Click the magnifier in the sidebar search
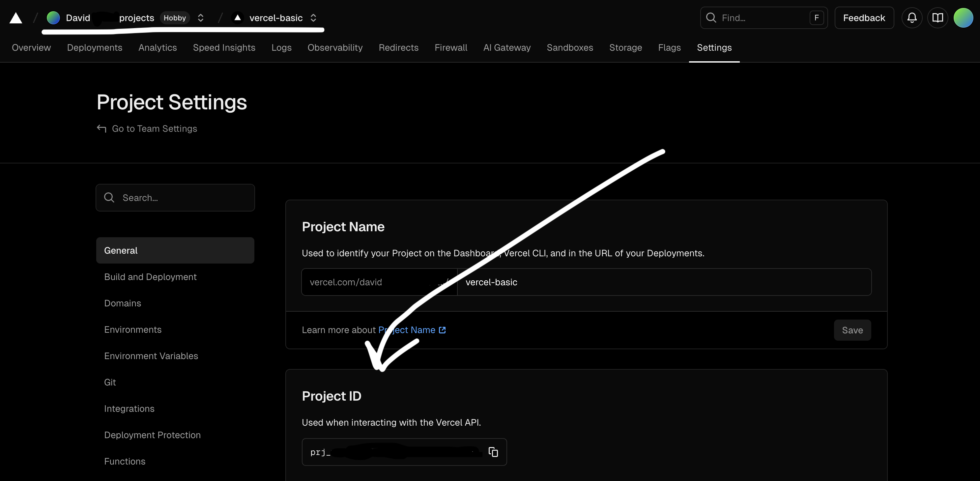 pyautogui.click(x=109, y=197)
